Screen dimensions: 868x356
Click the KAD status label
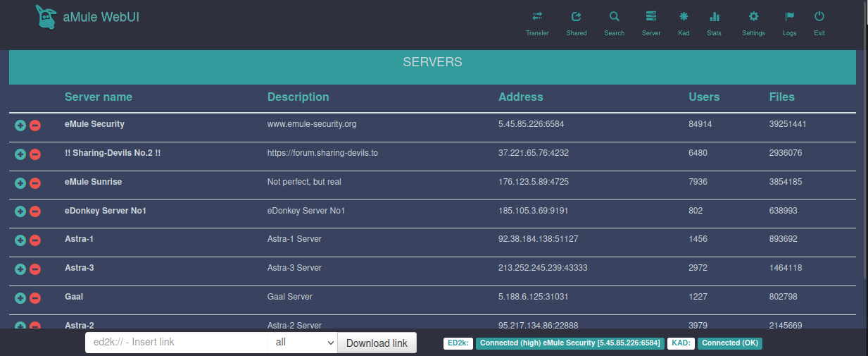[x=681, y=343]
